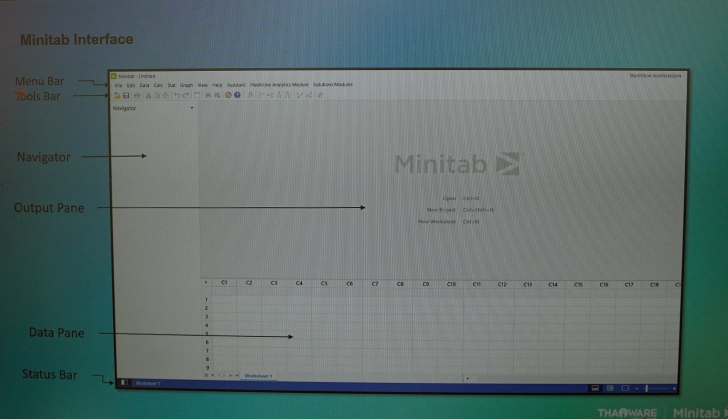Screen dimensions: 728x419
Task: Select the C18 column header
Action: 654,284
